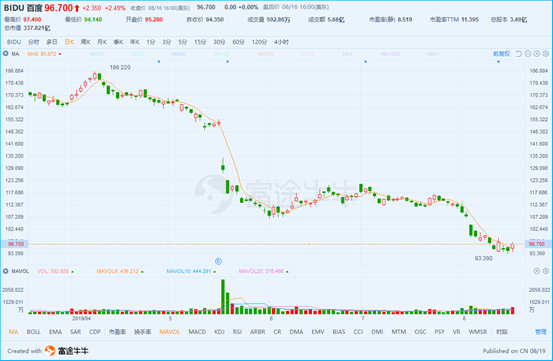Select the WMSR indicator

478,332
